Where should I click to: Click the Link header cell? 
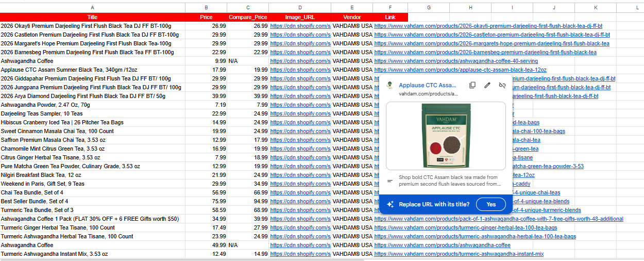point(390,17)
